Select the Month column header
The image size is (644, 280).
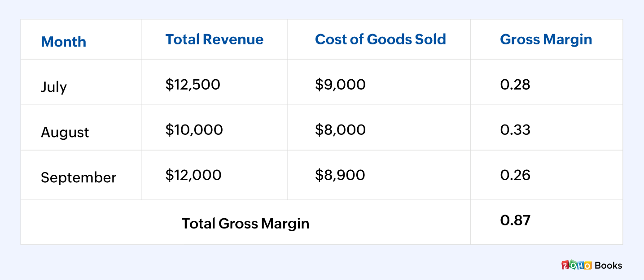click(63, 42)
